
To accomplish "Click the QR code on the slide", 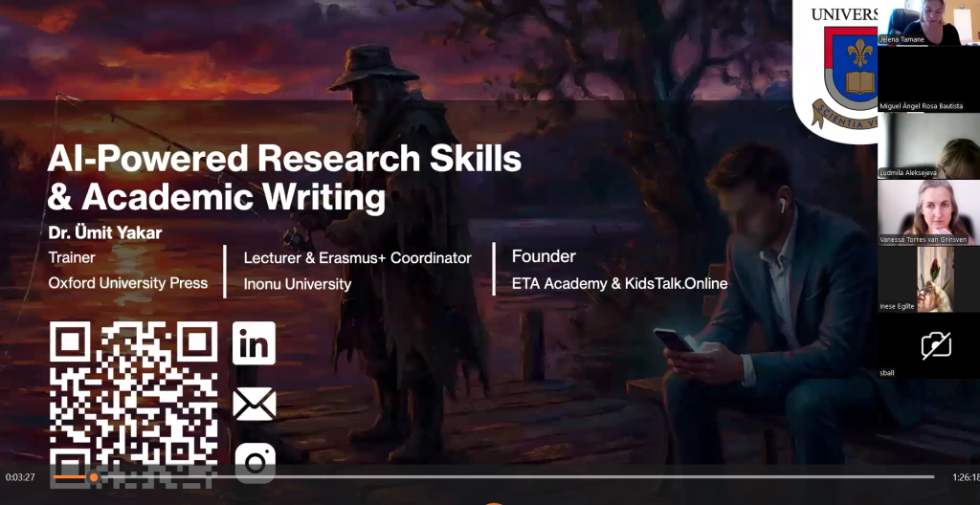I will pos(134,392).
